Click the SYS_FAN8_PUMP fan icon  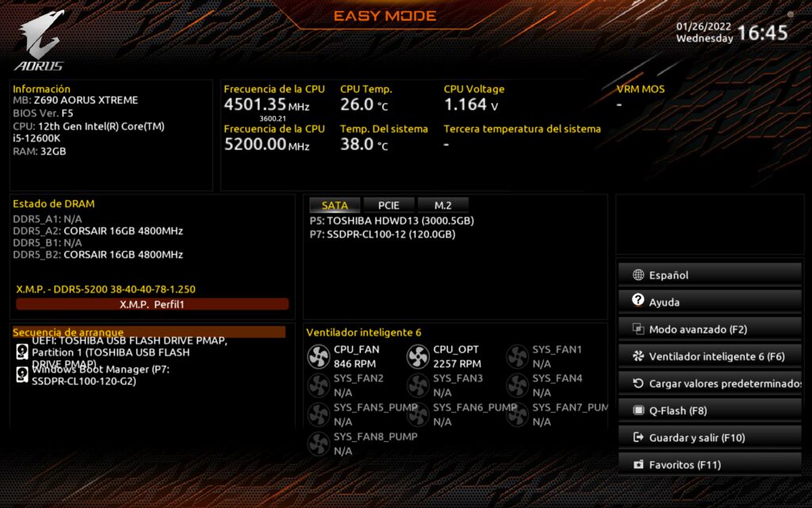pos(319,444)
